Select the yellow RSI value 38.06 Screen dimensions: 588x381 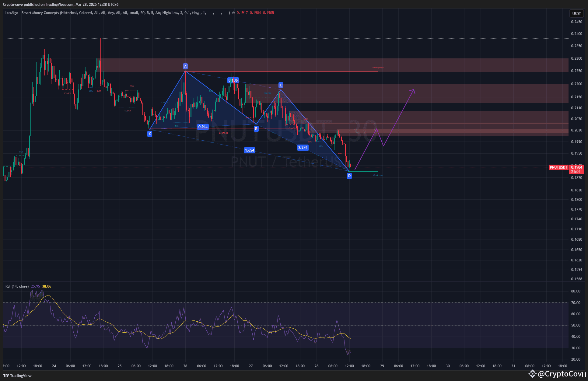point(46,286)
